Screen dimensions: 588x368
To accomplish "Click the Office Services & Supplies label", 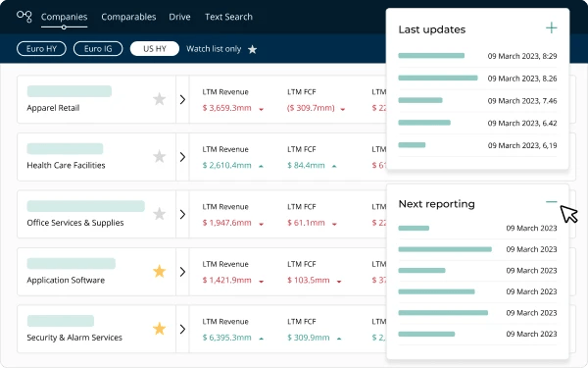I will coord(75,223).
